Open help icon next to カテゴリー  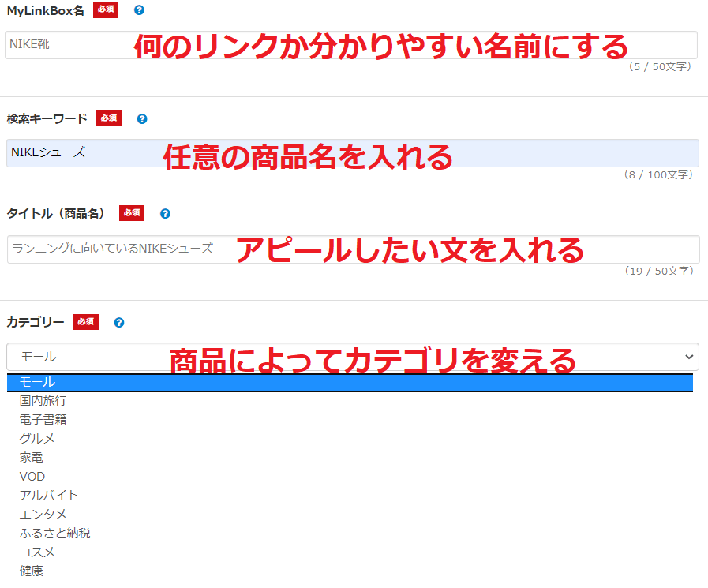[x=118, y=323]
